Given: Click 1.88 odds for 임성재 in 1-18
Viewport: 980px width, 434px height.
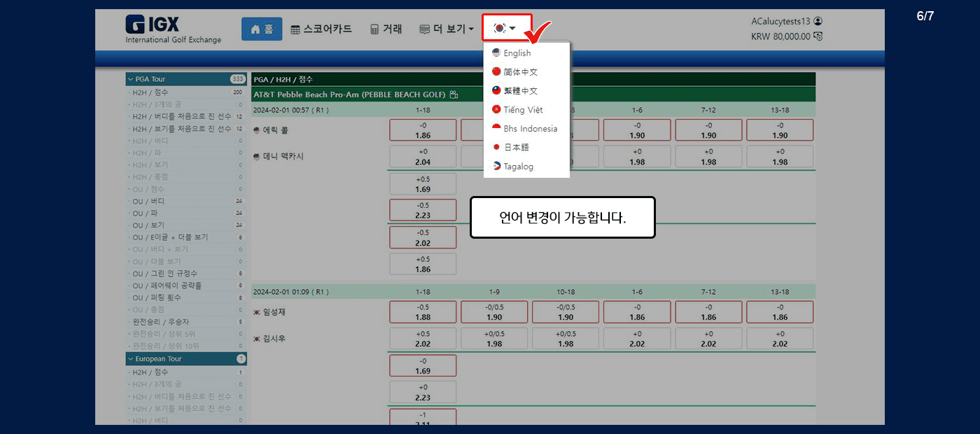Looking at the screenshot, I should click(x=423, y=312).
